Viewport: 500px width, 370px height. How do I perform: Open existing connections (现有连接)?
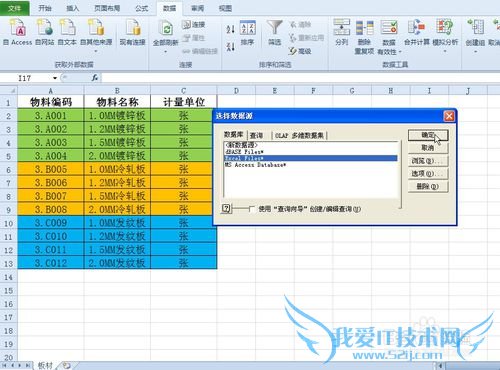coord(132,32)
